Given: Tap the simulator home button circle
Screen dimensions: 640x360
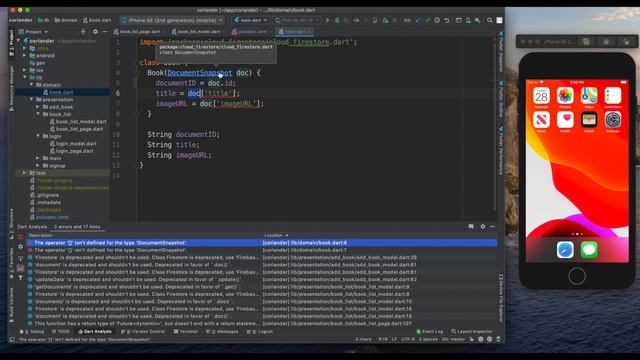Looking at the screenshot, I should (577, 276).
